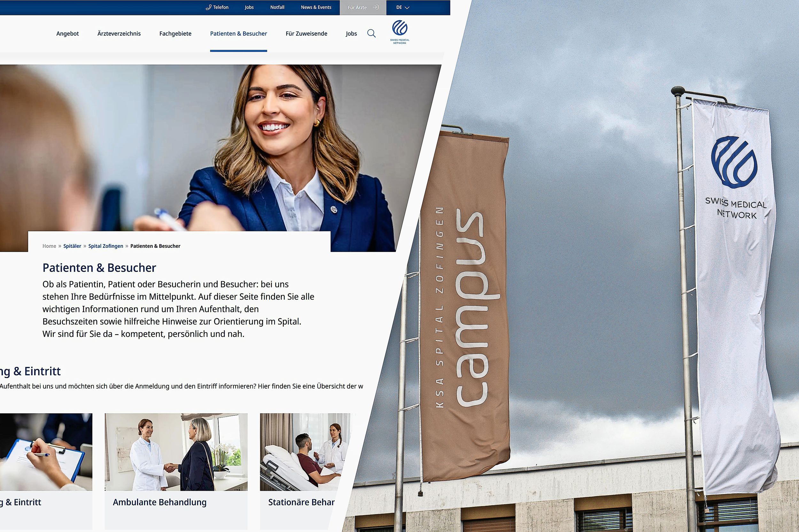799x532 pixels.
Task: Open the Für Zuweisende menu item
Action: tap(306, 34)
